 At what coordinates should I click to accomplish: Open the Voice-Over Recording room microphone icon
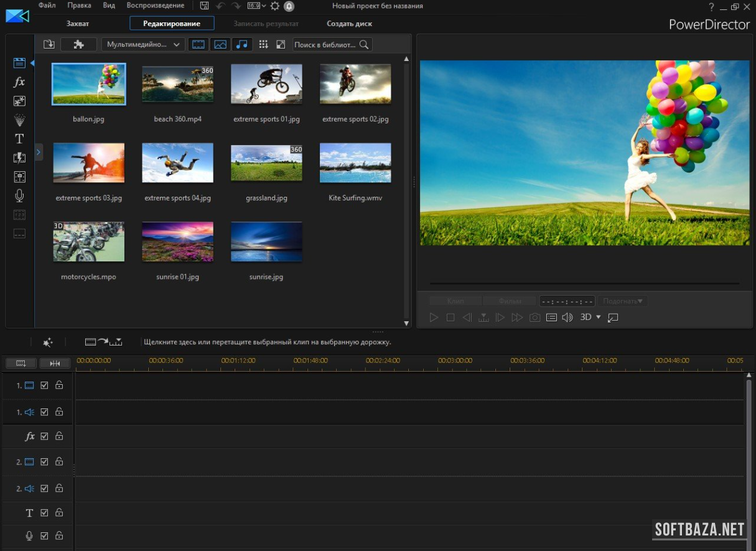coord(19,196)
